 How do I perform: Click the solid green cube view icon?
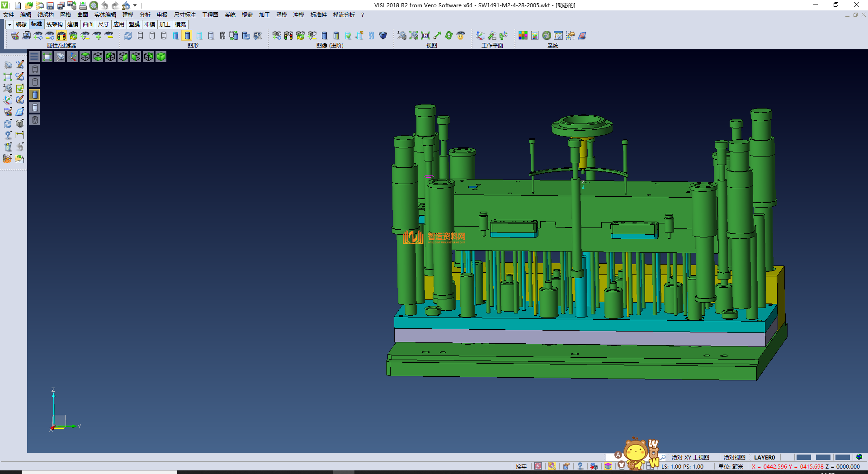coord(161,57)
